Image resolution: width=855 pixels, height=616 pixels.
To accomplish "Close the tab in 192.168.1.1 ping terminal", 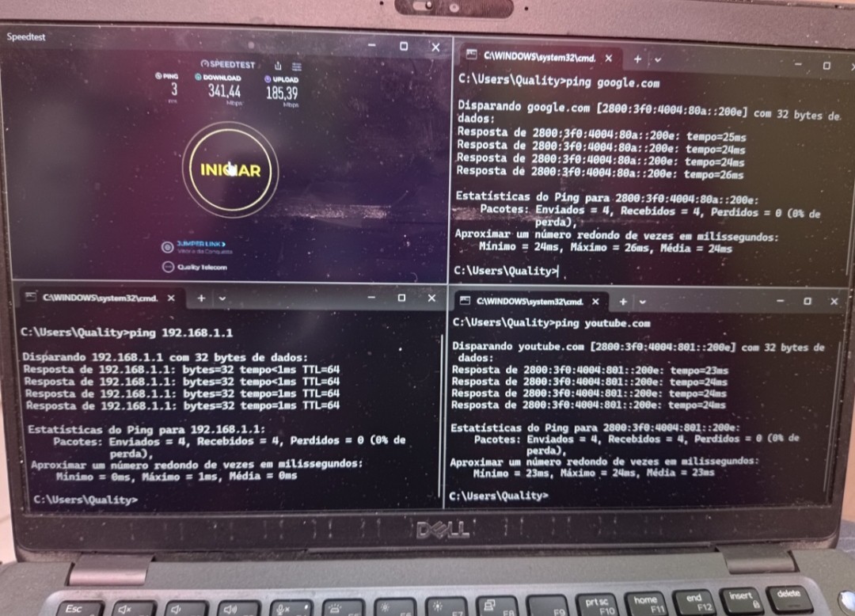I will (170, 298).
